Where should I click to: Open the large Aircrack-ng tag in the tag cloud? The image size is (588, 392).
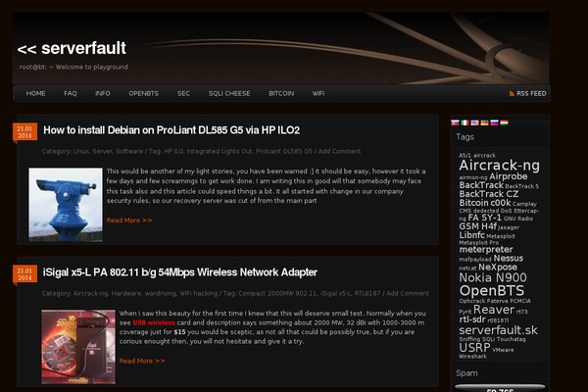(499, 166)
